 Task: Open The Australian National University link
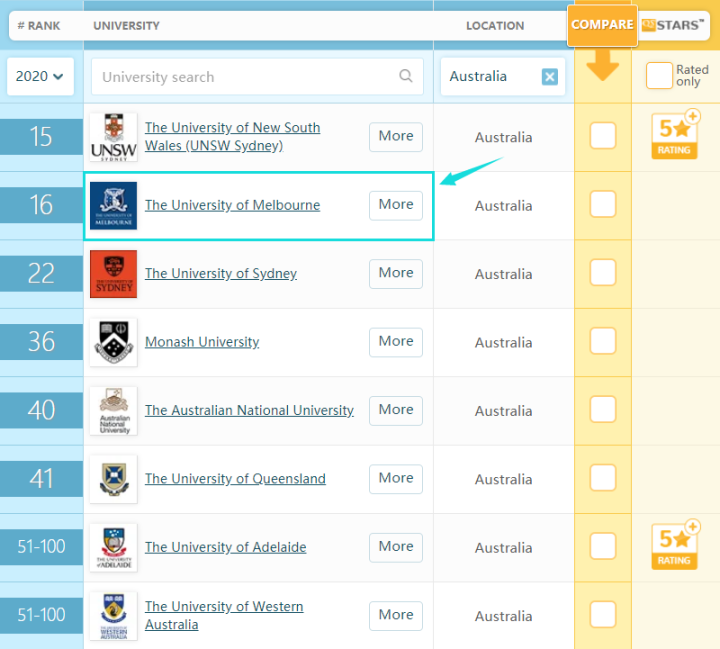(249, 410)
